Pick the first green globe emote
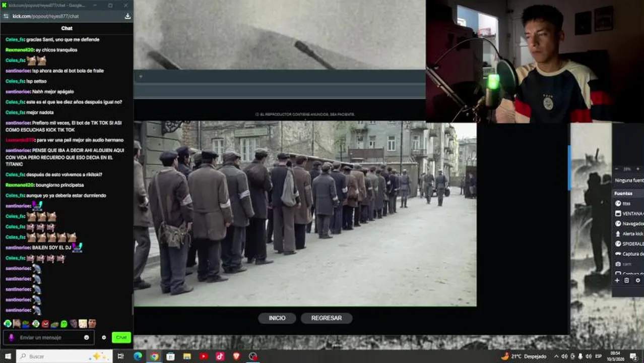Image resolution: width=644 pixels, height=363 pixels. tap(8, 323)
